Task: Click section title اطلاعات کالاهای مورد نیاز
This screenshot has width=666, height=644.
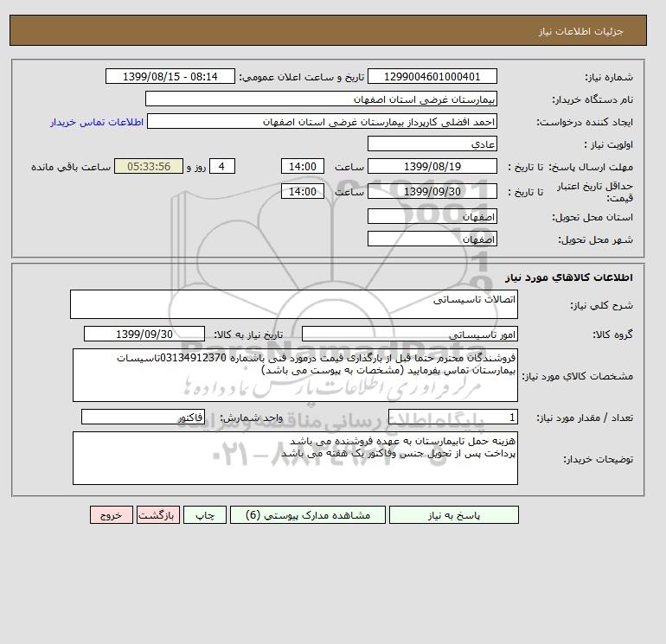Action: tap(569, 277)
